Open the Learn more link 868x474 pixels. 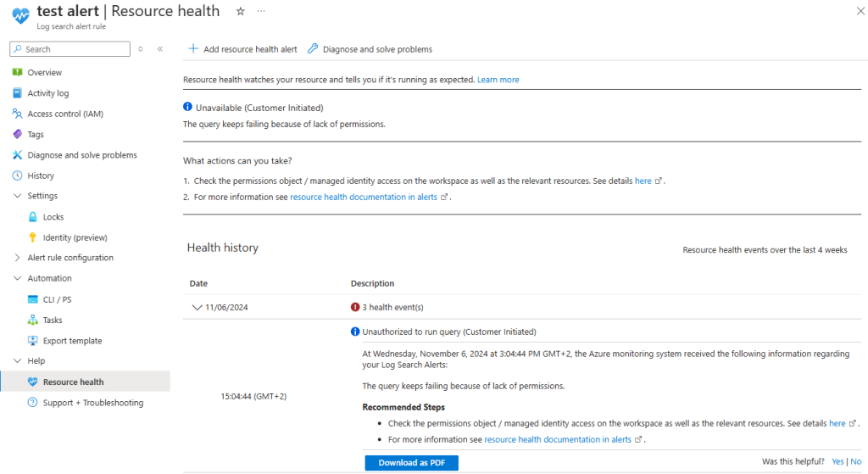point(498,80)
